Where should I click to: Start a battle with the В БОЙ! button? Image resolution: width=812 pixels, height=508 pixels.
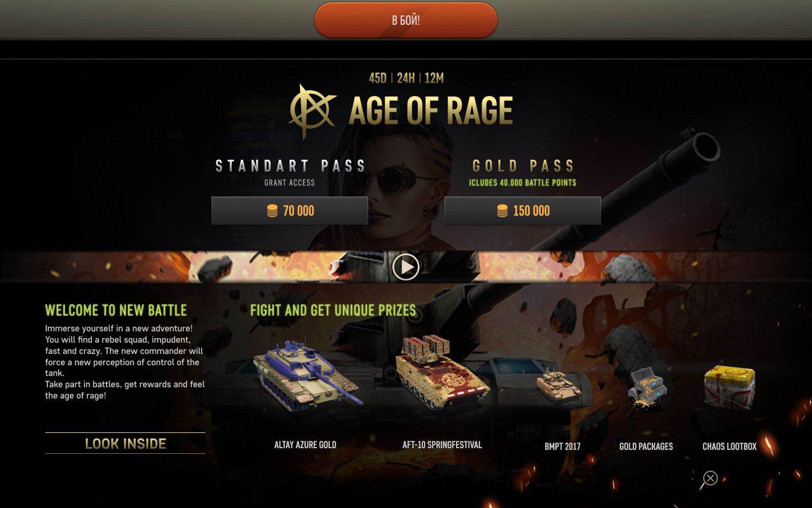pos(406,20)
